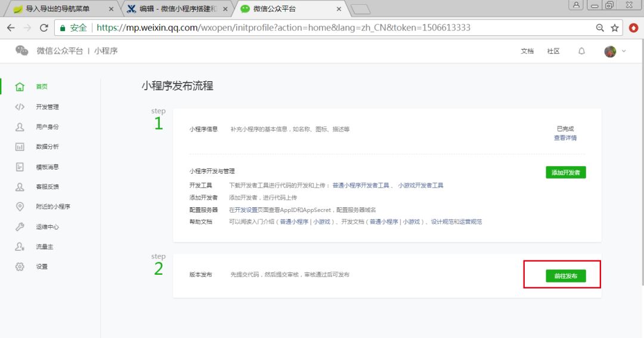Open the 普通小程序开发者工具 link
The width and height of the screenshot is (644, 338).
(361, 186)
